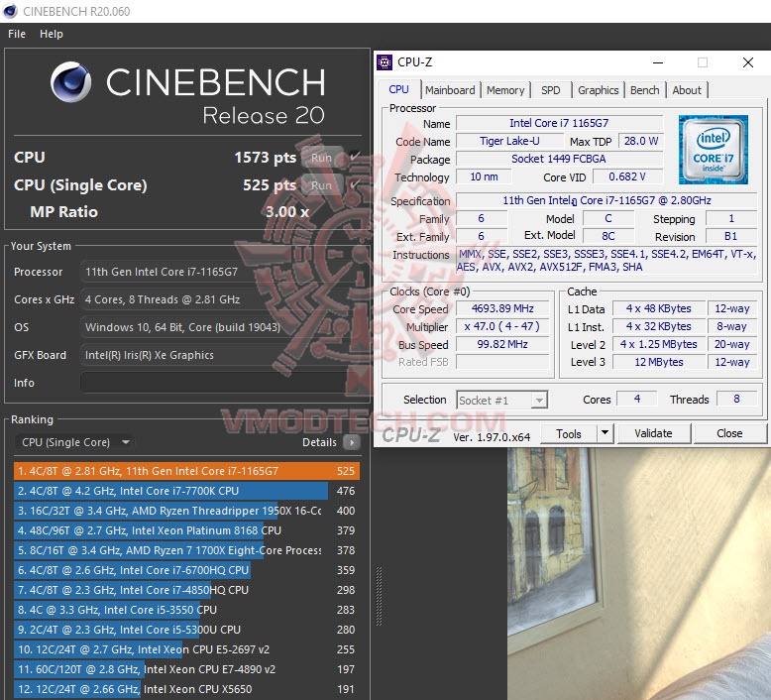The image size is (771, 700).
Task: Select ranking row for Core i7-6700HQ
Action: (187, 570)
